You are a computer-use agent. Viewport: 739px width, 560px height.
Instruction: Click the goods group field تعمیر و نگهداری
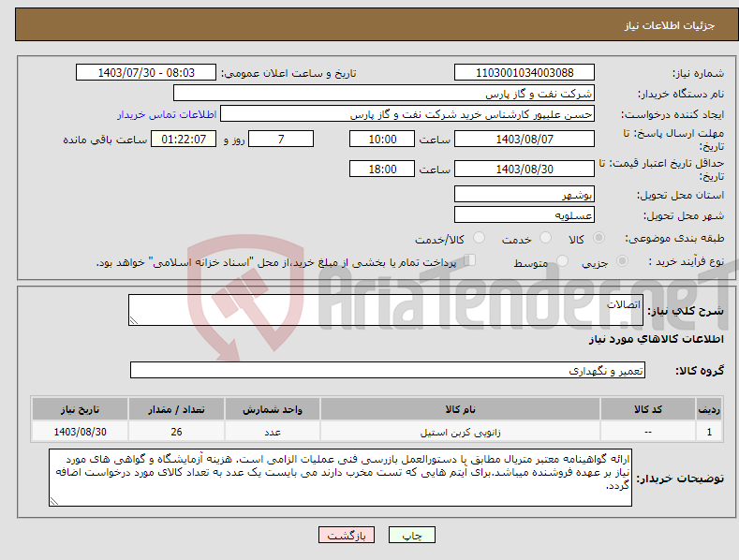point(388,371)
